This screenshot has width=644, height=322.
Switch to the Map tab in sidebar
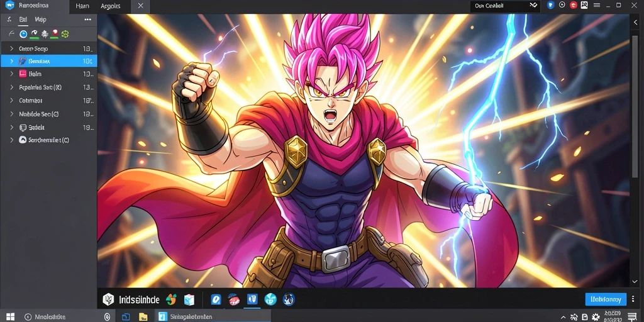point(41,19)
